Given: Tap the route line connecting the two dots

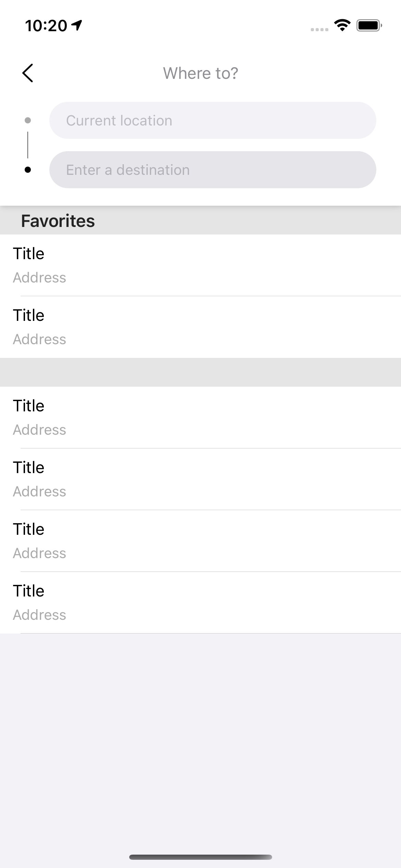Looking at the screenshot, I should pyautogui.click(x=28, y=145).
